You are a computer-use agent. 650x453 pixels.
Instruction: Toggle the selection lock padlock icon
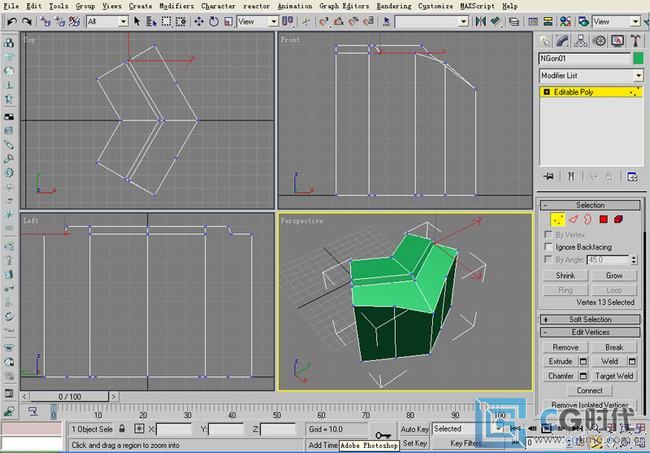pos(122,428)
